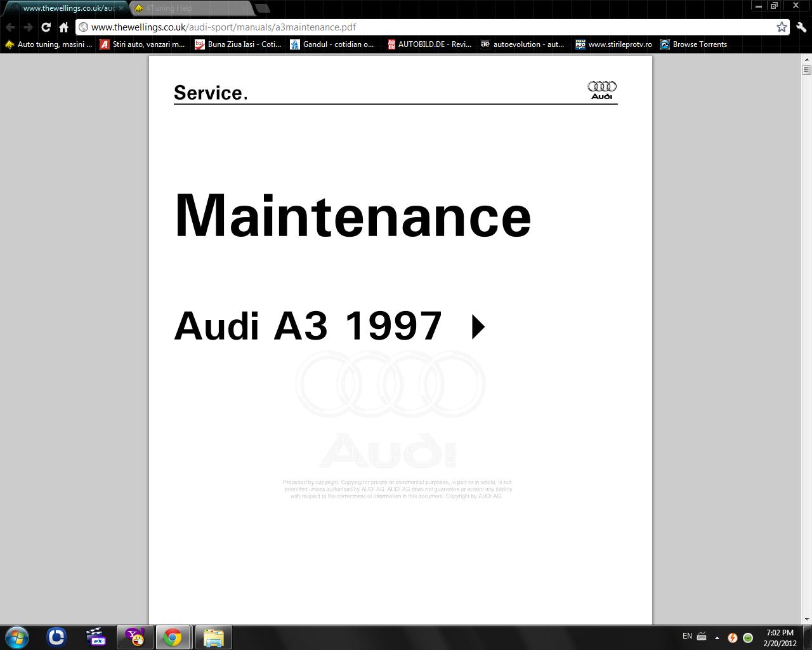
Task: Open Google Chrome from the taskbar
Action: [173, 637]
